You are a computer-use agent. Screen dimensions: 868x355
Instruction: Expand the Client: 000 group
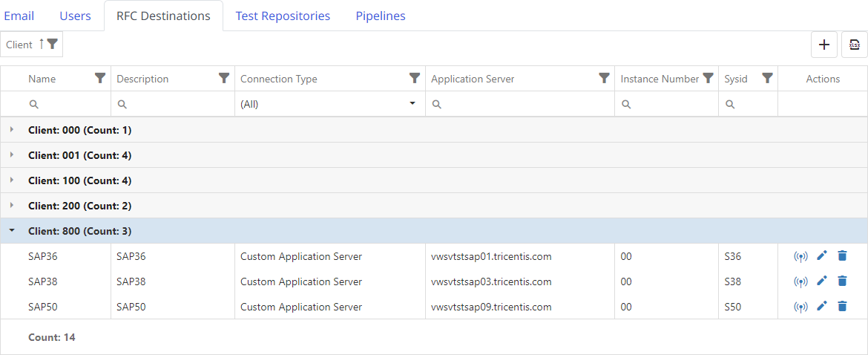click(x=12, y=130)
